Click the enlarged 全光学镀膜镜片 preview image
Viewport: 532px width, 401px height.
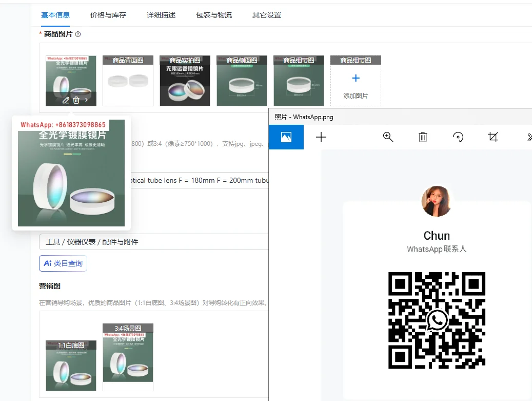[71, 173]
